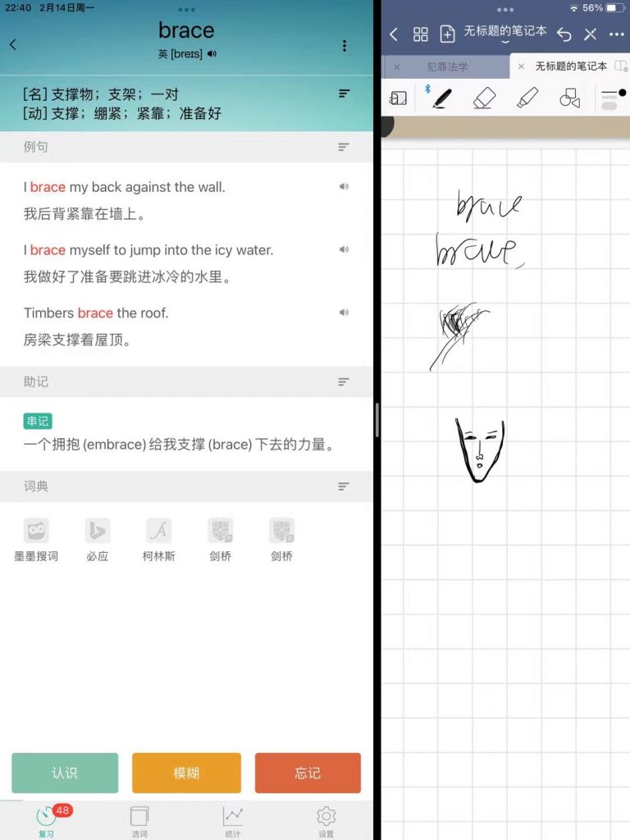
Task: Collapse the 助记 mnemonic section
Action: [344, 381]
